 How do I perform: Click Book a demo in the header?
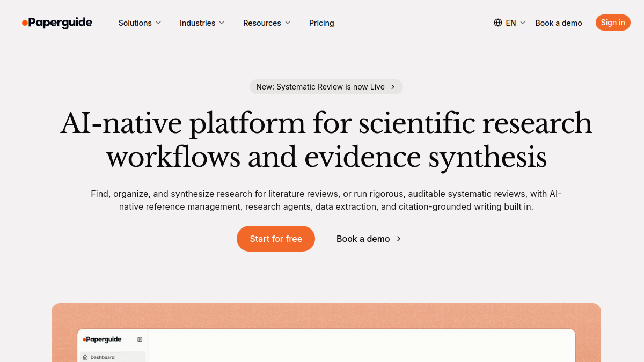tap(559, 23)
